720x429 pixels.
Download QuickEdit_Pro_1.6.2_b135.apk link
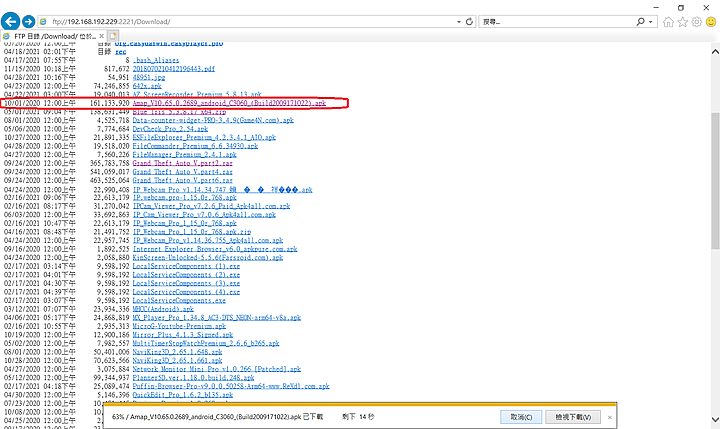point(183,395)
